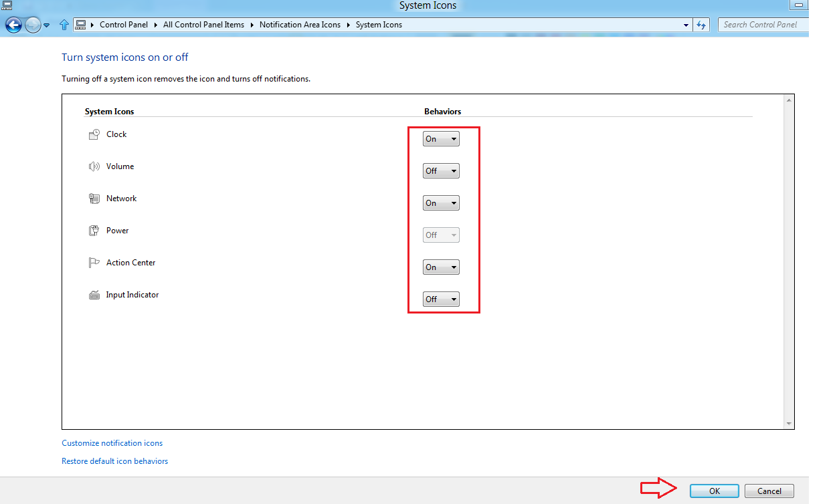The height and width of the screenshot is (504, 837).
Task: Click the back navigation arrow
Action: (x=13, y=25)
